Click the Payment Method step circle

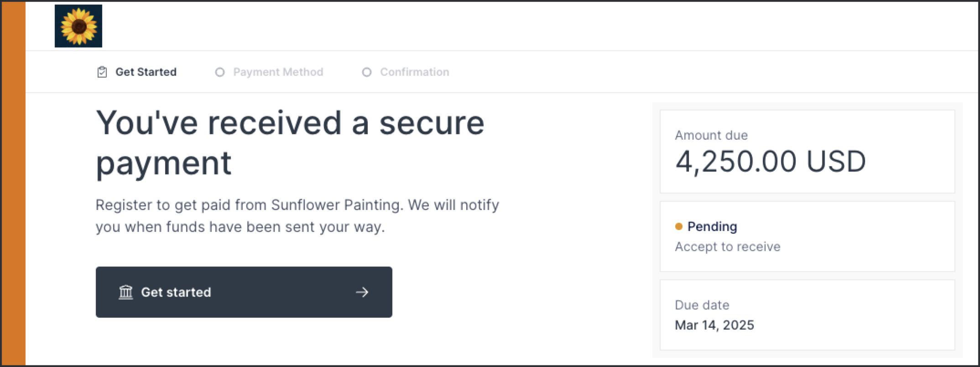click(220, 72)
